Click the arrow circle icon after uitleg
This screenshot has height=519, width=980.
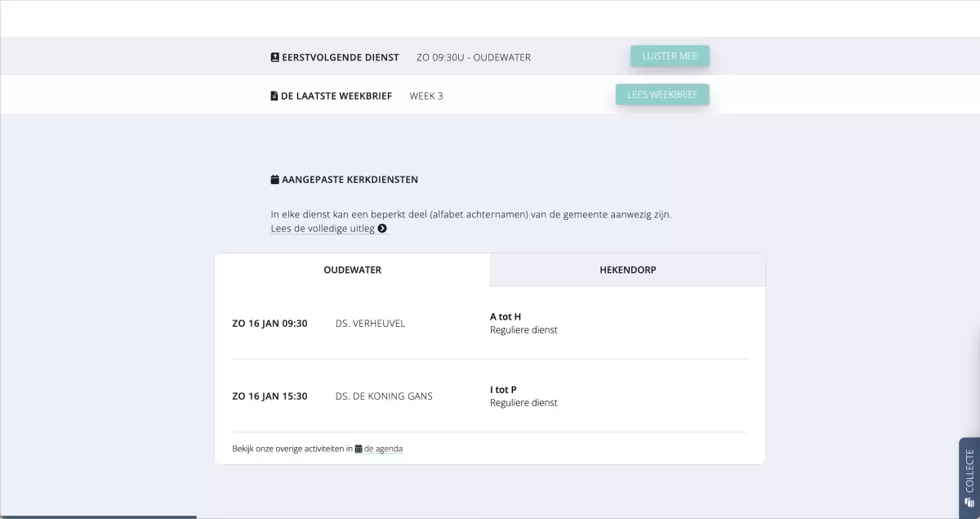point(382,229)
